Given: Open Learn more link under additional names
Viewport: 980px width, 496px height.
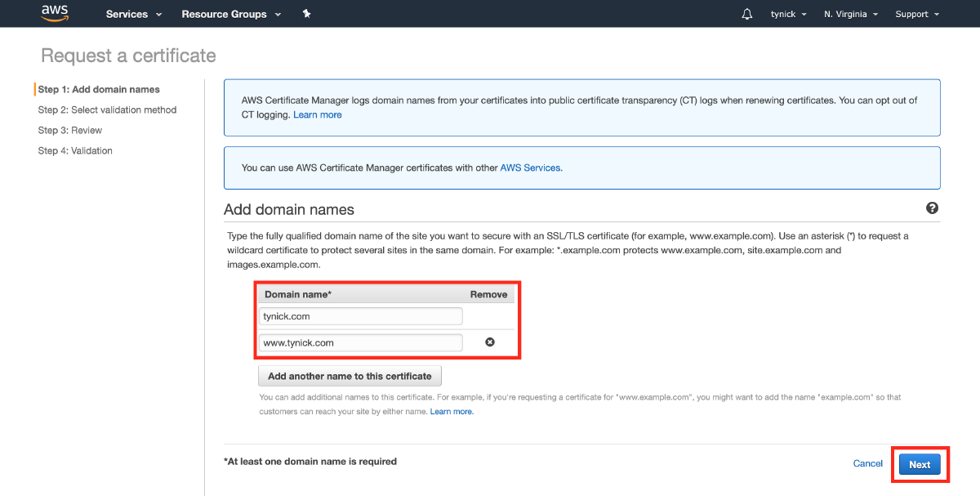Looking at the screenshot, I should [x=452, y=411].
